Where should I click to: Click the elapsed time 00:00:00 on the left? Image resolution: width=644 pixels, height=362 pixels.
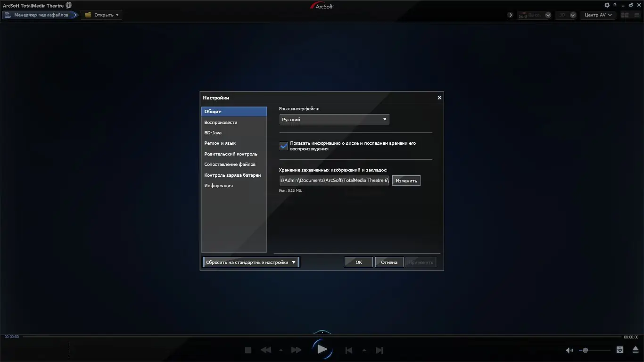tap(12, 337)
